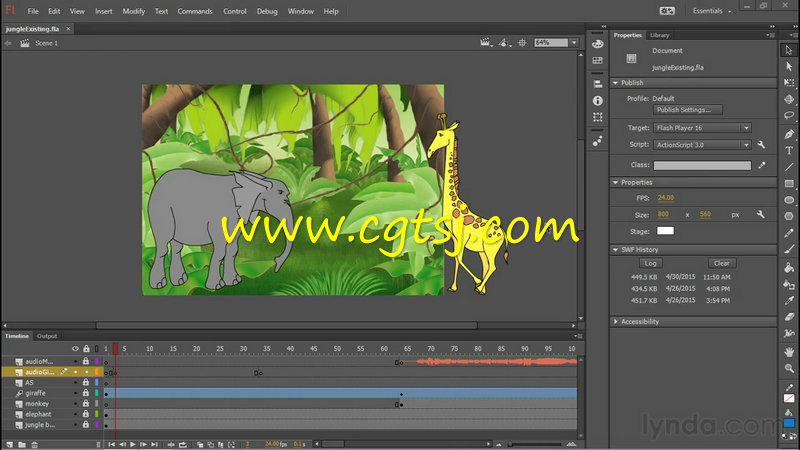Open the Swatches panel icon
Screen dimensions: 800x450
click(x=597, y=61)
